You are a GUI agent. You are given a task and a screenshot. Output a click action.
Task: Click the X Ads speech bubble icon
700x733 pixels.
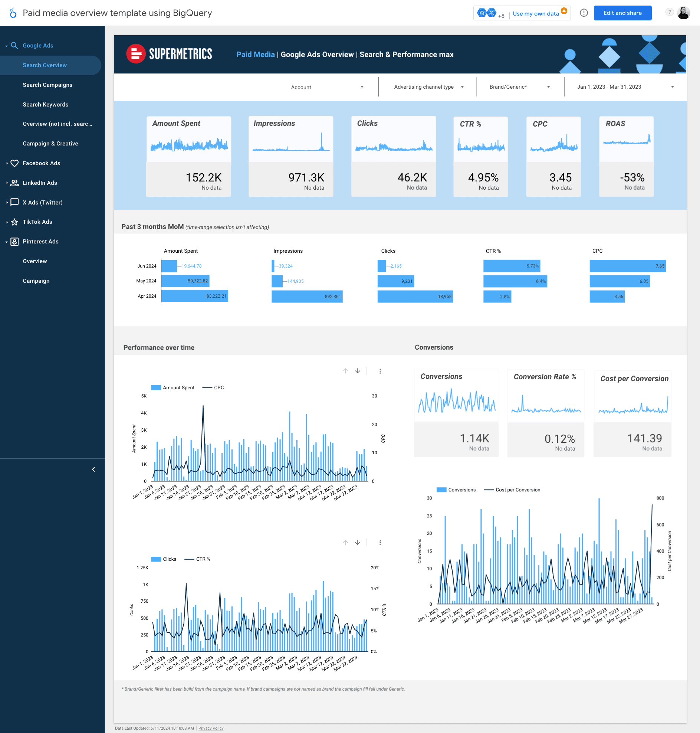tap(14, 202)
